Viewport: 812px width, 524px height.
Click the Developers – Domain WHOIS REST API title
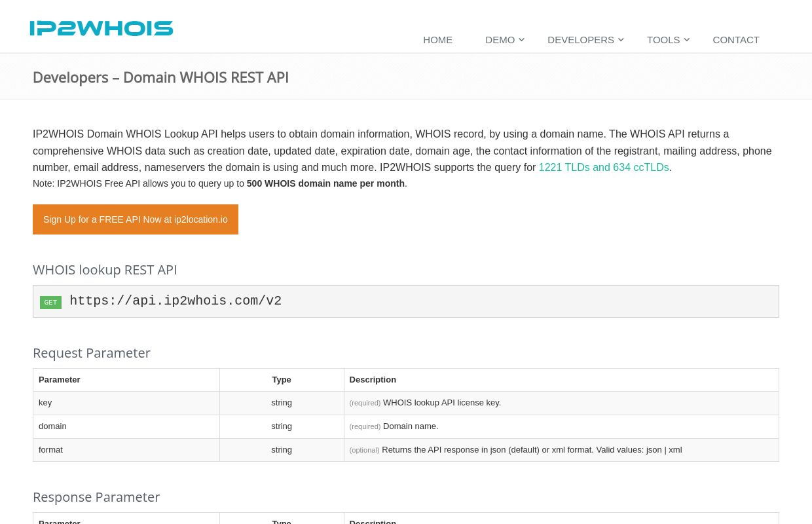coord(160,77)
